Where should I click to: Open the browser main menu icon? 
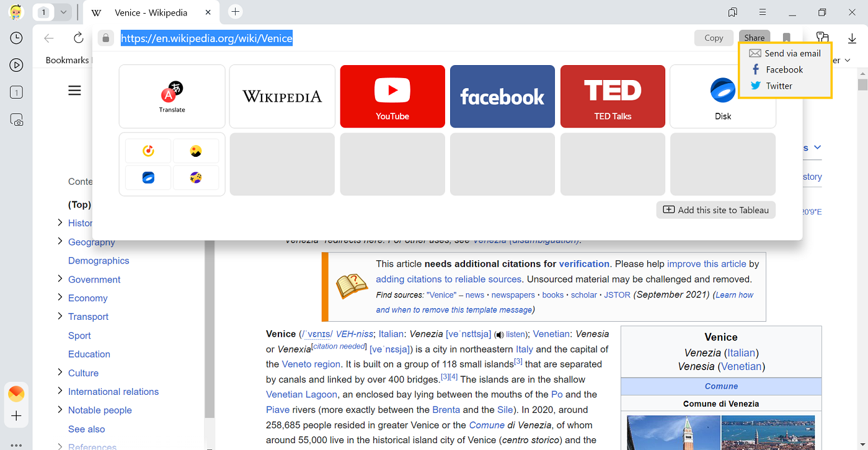pyautogui.click(x=763, y=12)
